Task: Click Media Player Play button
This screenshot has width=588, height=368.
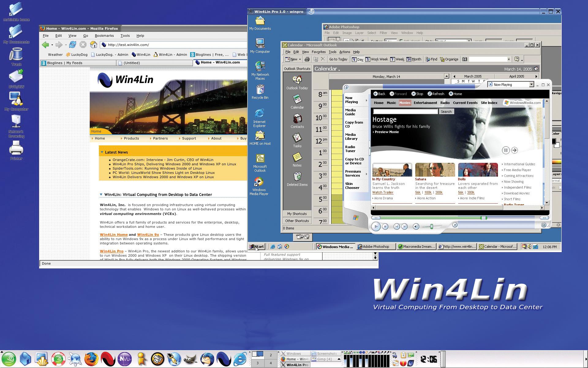Action: 376,227
